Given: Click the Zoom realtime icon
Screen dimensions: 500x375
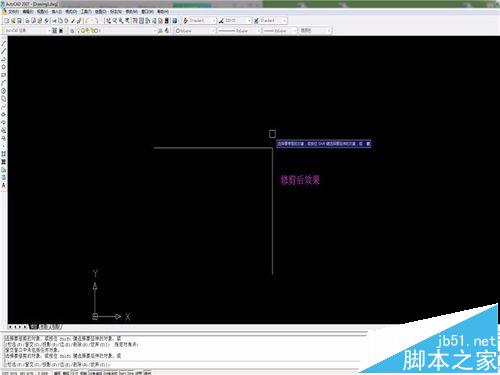Looking at the screenshot, I should (x=114, y=21).
